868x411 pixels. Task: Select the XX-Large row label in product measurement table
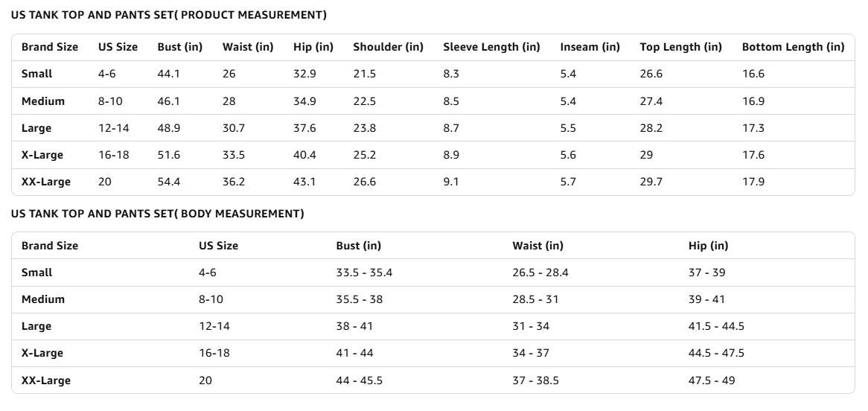click(46, 182)
